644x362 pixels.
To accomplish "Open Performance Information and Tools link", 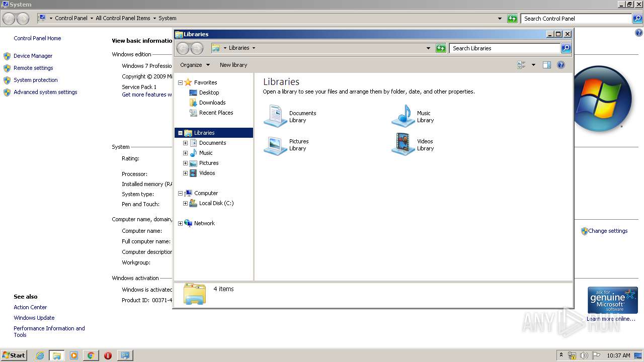I will coord(49,331).
